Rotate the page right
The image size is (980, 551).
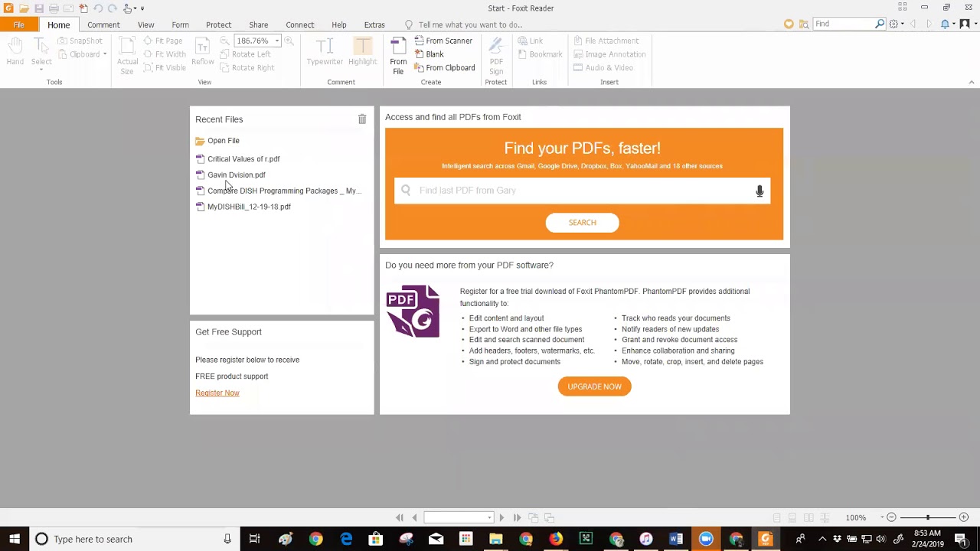[x=247, y=67]
